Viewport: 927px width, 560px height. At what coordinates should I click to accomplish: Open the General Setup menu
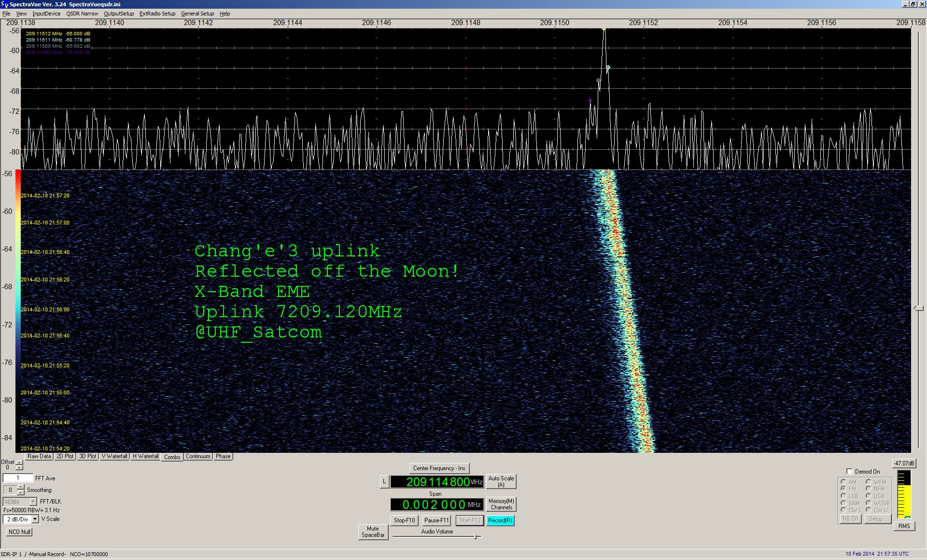[197, 14]
